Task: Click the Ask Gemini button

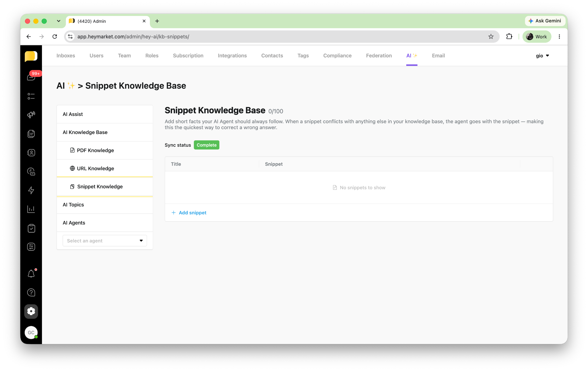Action: [x=545, y=21]
